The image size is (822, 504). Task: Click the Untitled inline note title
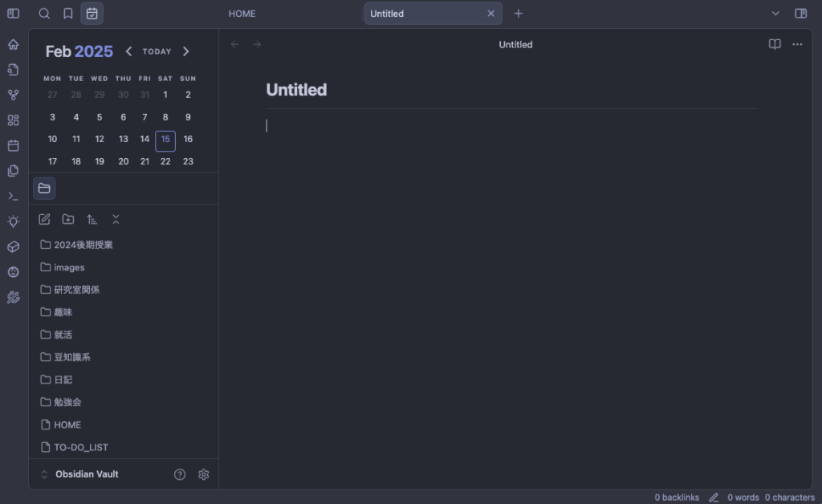296,90
